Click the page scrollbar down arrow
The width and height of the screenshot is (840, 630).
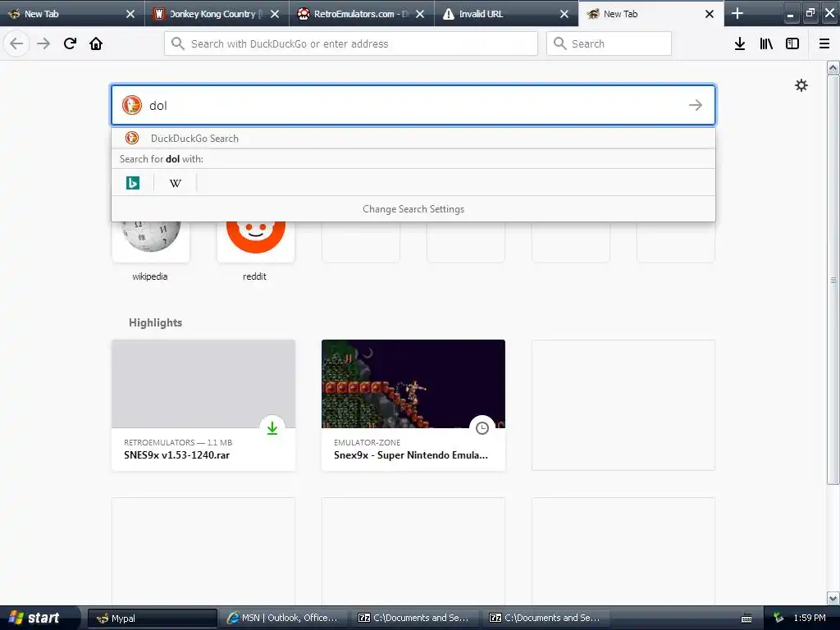tap(833, 598)
